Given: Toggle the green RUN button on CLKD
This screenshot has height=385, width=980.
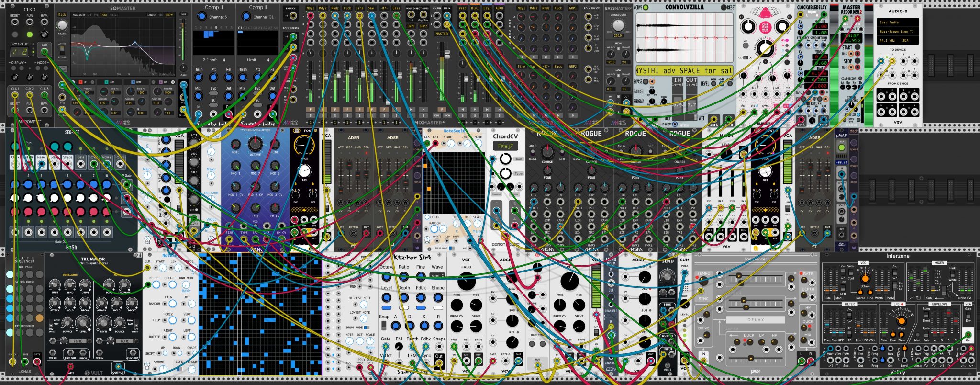Looking at the screenshot, I should (x=30, y=34).
